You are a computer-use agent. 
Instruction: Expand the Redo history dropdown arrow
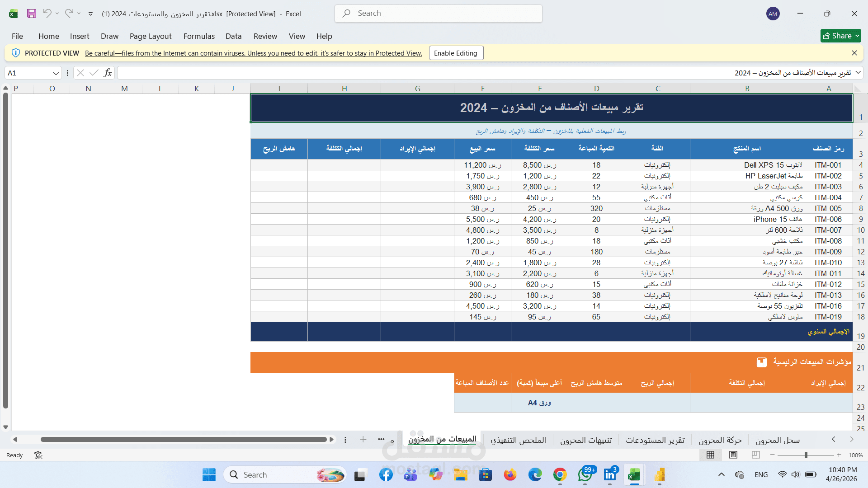79,14
